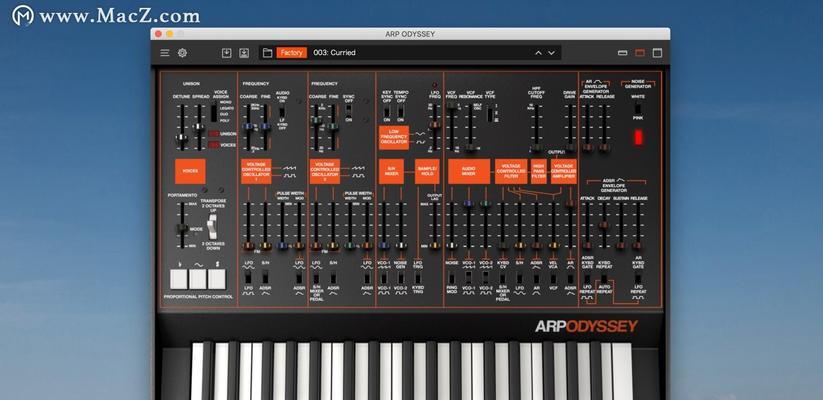Toggle the Voice Assign switch

(x=214, y=112)
